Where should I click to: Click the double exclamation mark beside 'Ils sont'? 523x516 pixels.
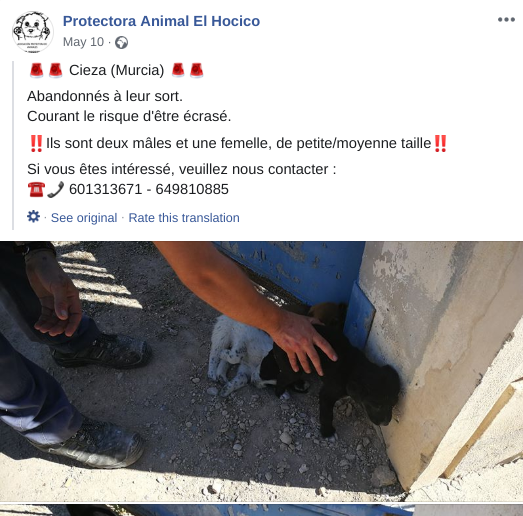(36, 143)
